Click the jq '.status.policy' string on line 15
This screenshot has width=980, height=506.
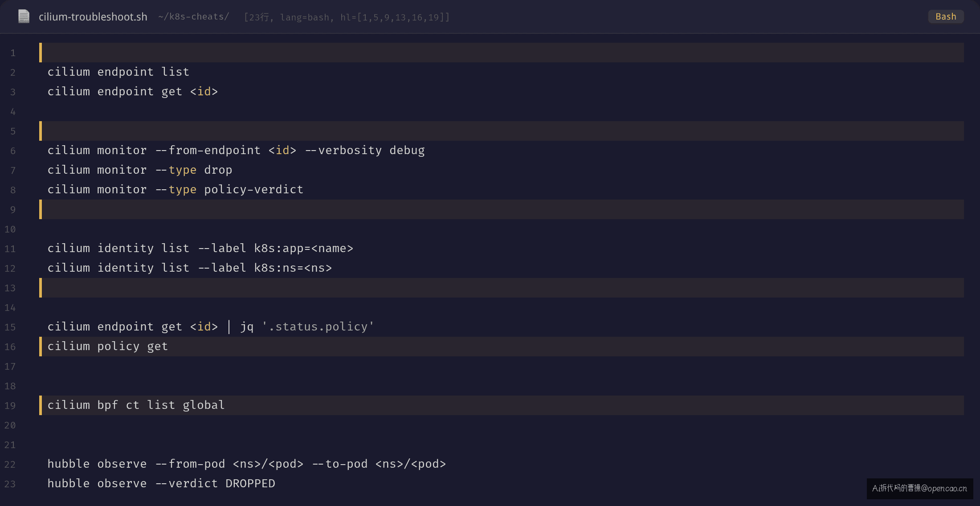click(307, 326)
